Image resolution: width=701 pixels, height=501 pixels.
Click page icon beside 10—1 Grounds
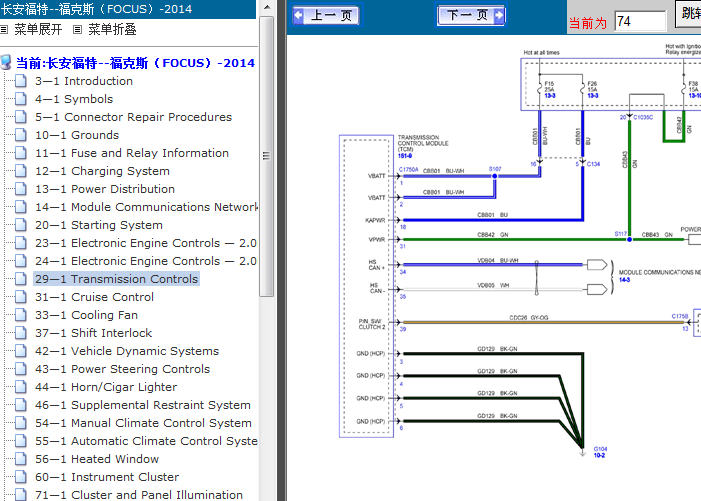[21, 135]
